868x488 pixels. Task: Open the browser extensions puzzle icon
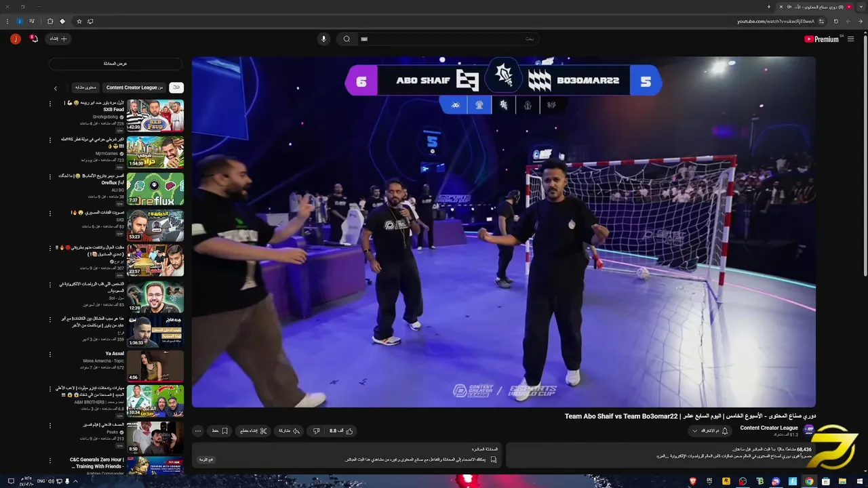pyautogui.click(x=50, y=21)
